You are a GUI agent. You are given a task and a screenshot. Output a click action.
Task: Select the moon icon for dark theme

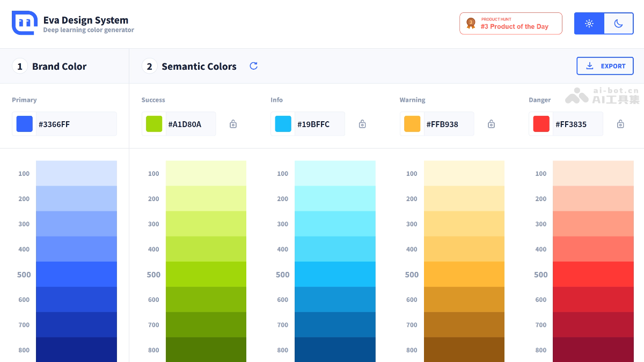point(618,24)
